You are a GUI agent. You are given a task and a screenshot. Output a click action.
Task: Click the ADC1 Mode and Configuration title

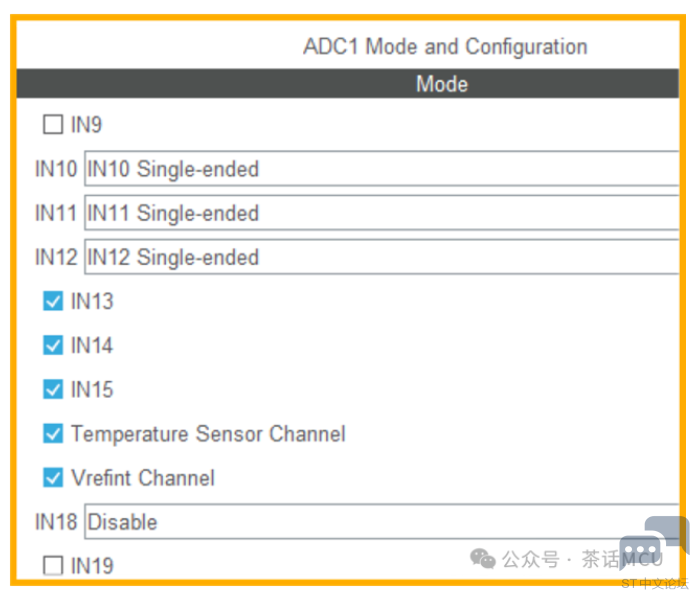[x=445, y=46]
